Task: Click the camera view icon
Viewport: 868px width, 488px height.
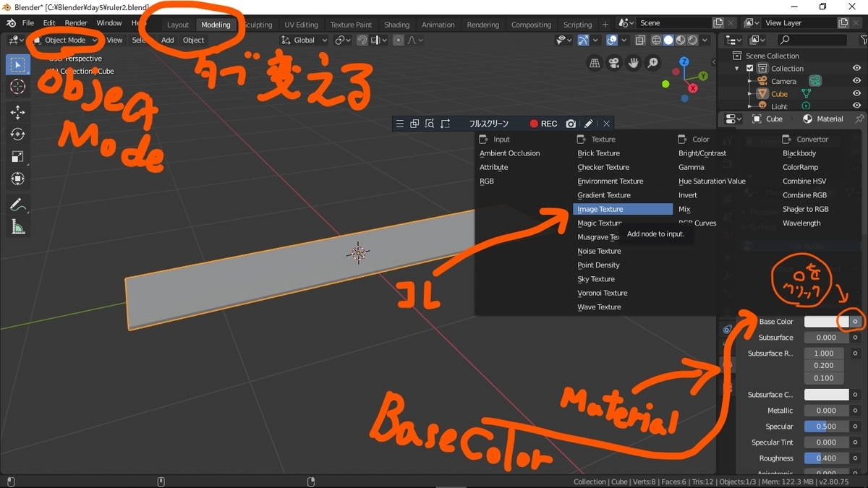Action: (614, 63)
